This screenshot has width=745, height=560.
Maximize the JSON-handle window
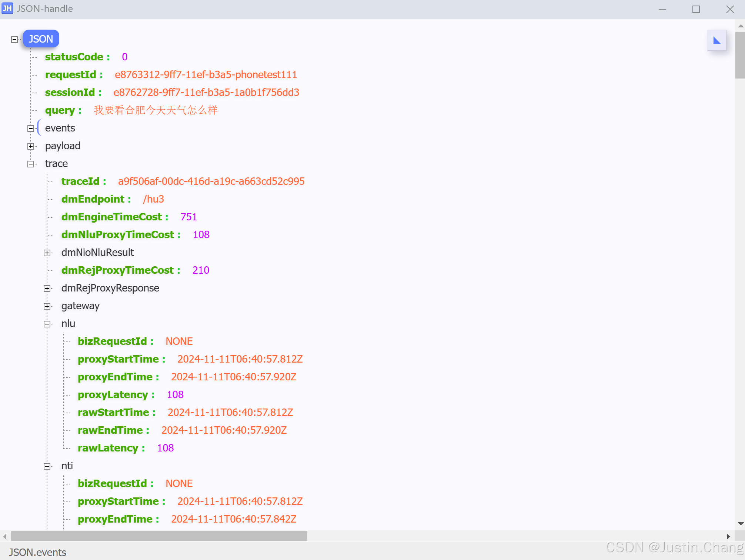(x=696, y=9)
